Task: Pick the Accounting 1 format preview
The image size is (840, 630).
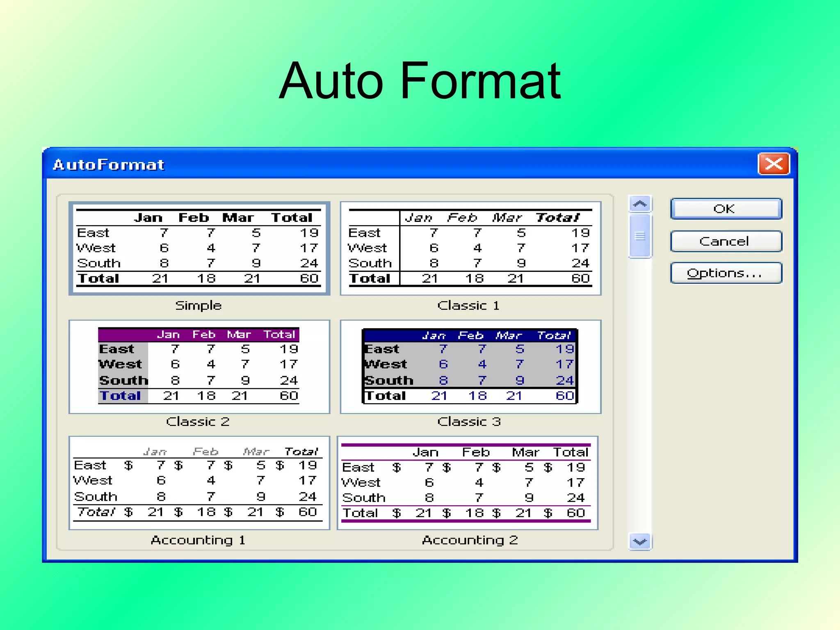Action: point(199,483)
